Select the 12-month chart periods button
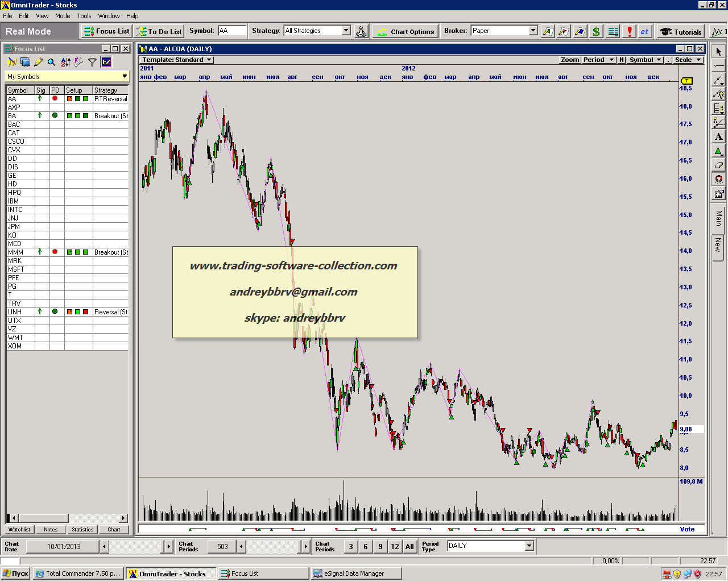The height and width of the screenshot is (582, 728). 395,547
